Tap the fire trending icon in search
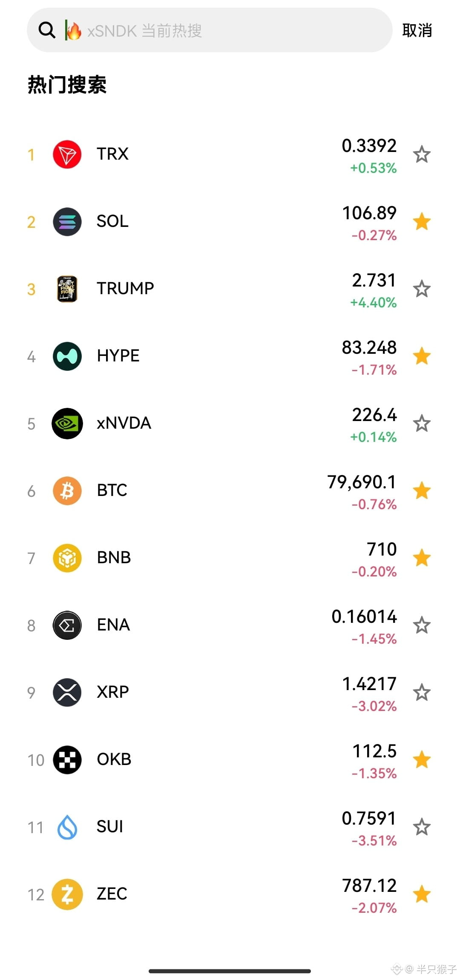Viewport: 460px width, 980px height. (x=74, y=31)
